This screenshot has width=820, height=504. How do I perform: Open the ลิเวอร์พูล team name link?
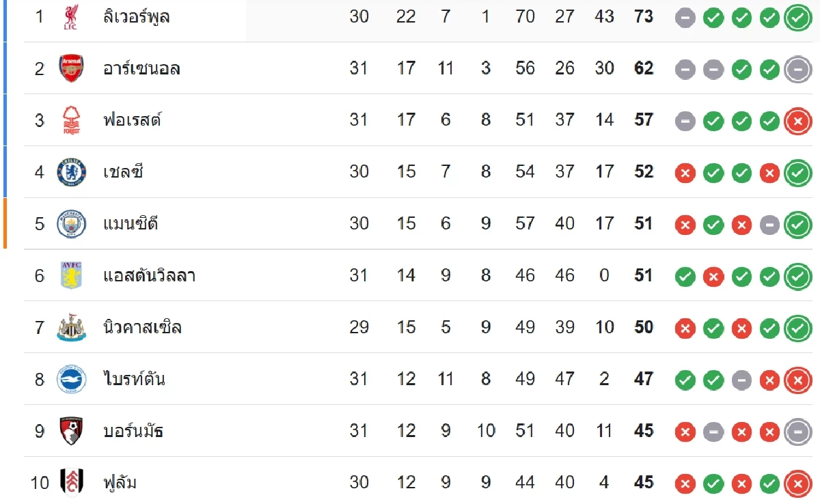136,16
